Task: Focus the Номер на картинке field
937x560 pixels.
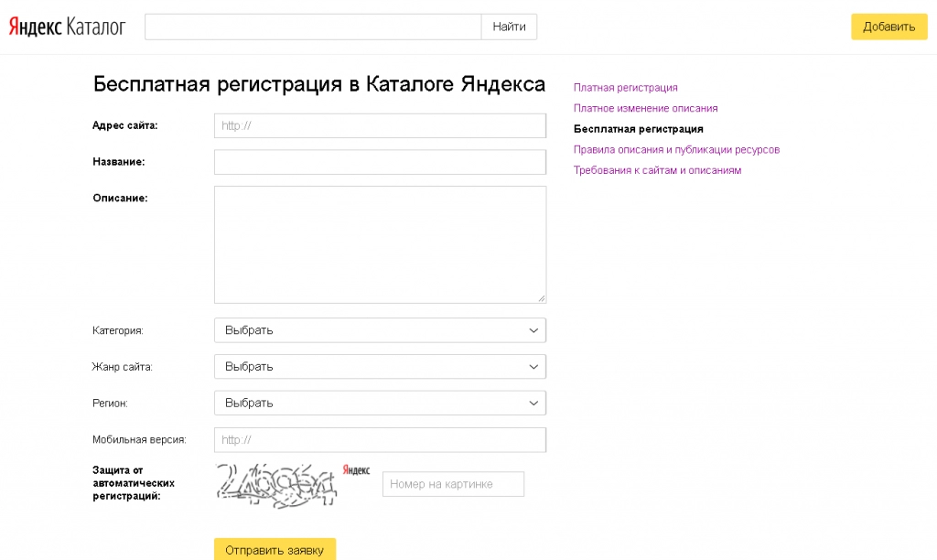Action: (454, 484)
